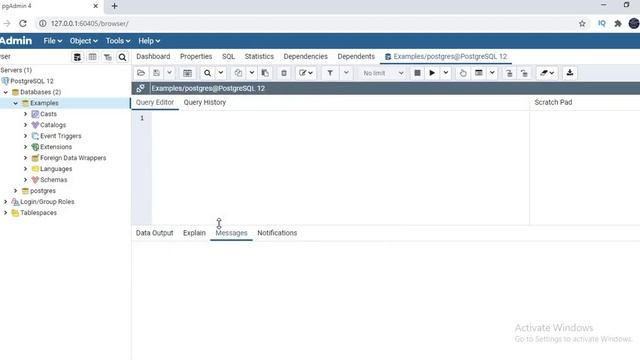Open the No limit rows dropdown
The image size is (640, 360).
[382, 73]
